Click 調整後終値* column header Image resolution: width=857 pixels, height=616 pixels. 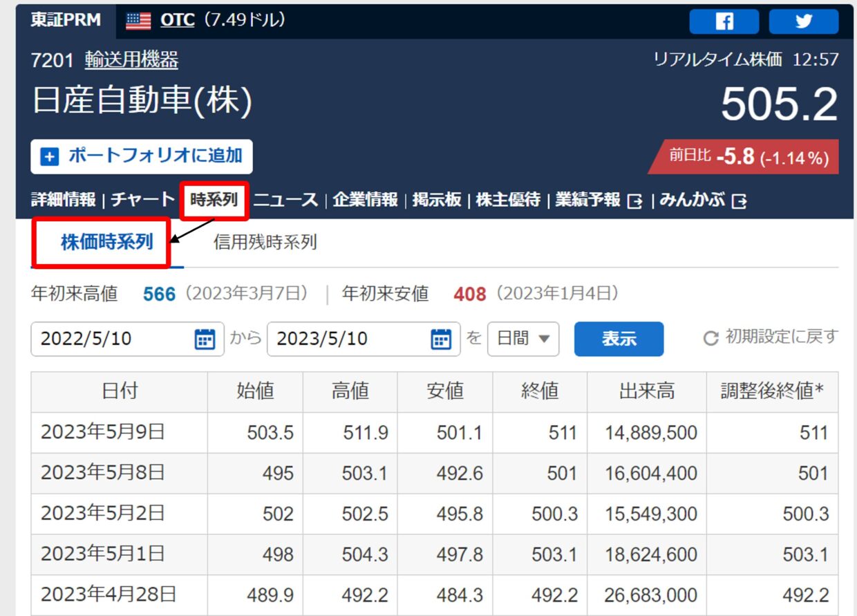(x=773, y=391)
